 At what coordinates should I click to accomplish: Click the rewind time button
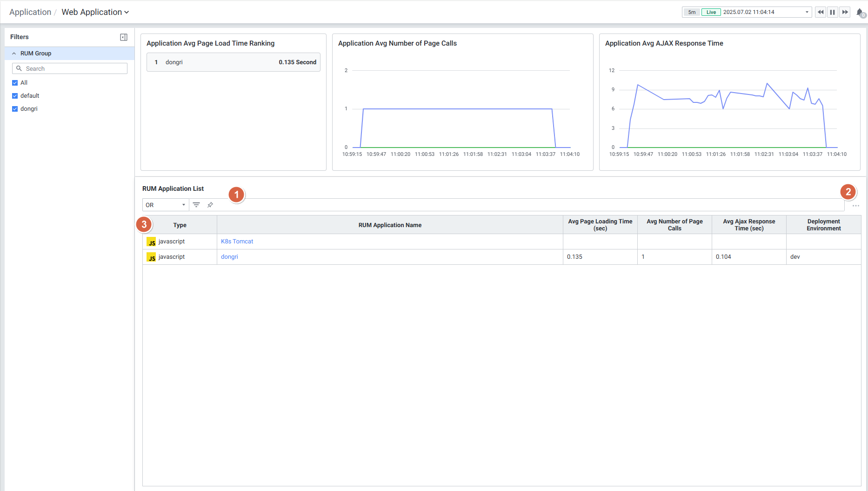click(x=820, y=12)
